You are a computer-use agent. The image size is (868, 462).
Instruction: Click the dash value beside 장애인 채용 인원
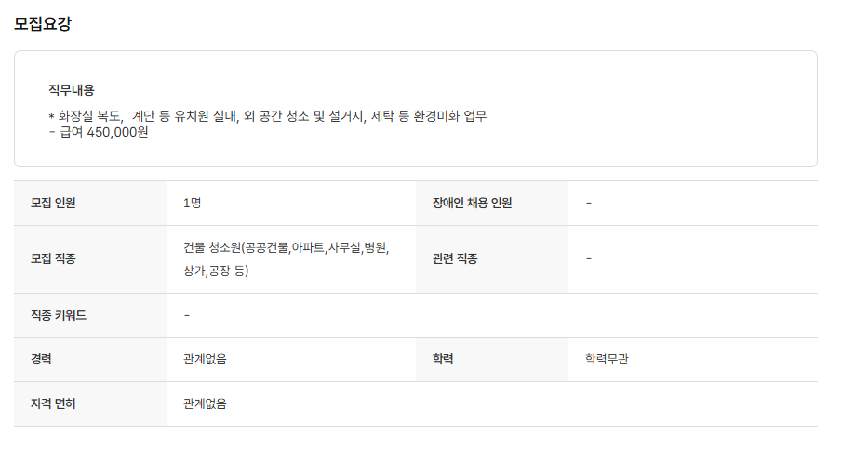coord(589,203)
